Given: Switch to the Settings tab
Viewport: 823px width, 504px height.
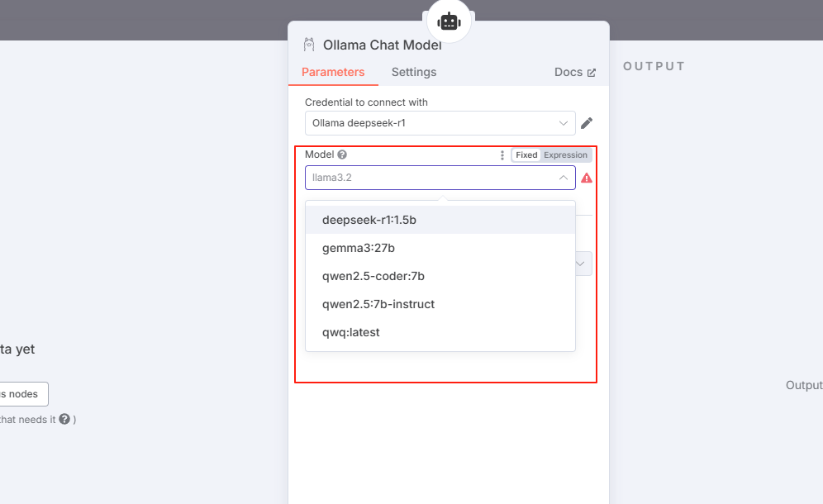Looking at the screenshot, I should [414, 72].
